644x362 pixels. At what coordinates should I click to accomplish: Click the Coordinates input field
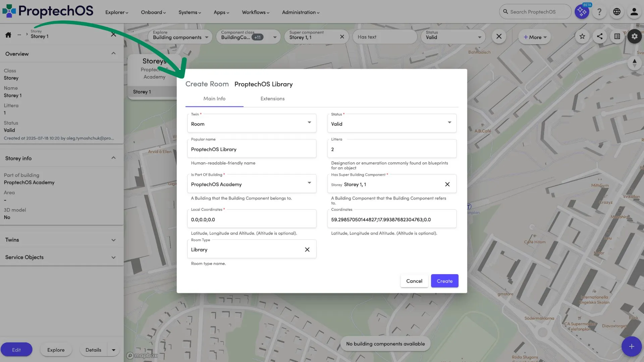coord(392,219)
